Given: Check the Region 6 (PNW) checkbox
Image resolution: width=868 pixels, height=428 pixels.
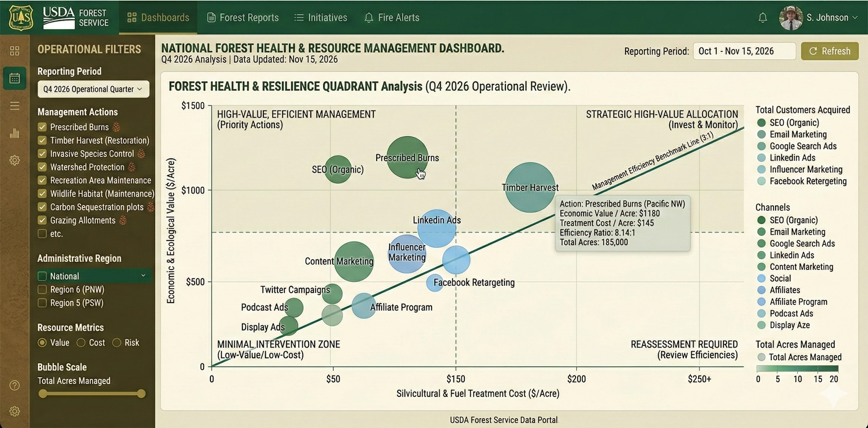Looking at the screenshot, I should tap(42, 289).
